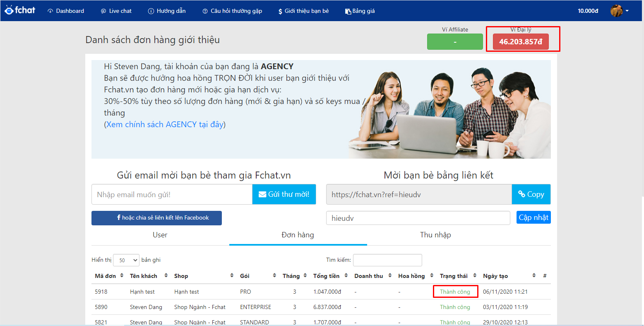
Task: Click the Gửi thư mời button
Action: tap(284, 194)
